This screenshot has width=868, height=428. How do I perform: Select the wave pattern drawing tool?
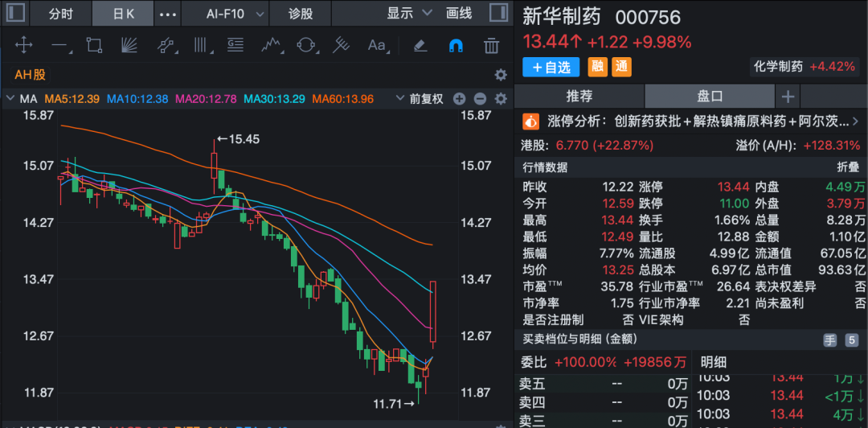coord(273,45)
